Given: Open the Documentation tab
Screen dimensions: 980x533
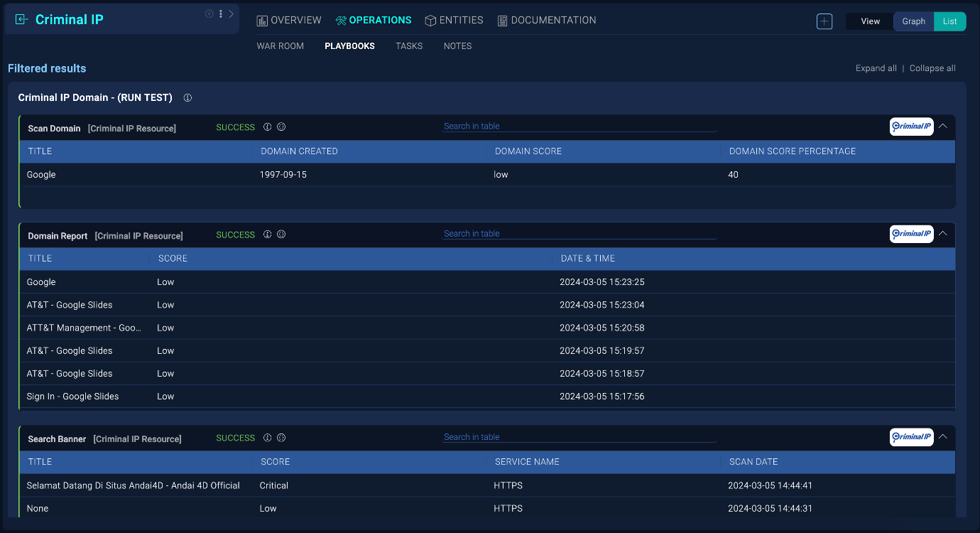Looking at the screenshot, I should [547, 20].
